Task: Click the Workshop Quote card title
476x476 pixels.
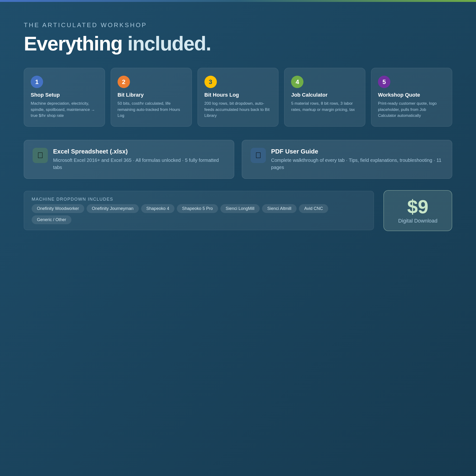Action: coord(399,95)
